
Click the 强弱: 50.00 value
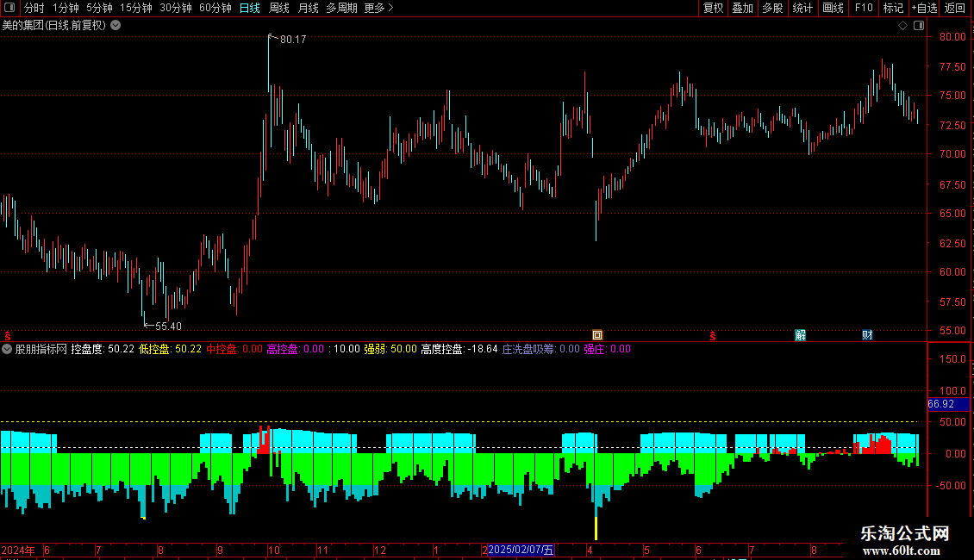(390, 349)
